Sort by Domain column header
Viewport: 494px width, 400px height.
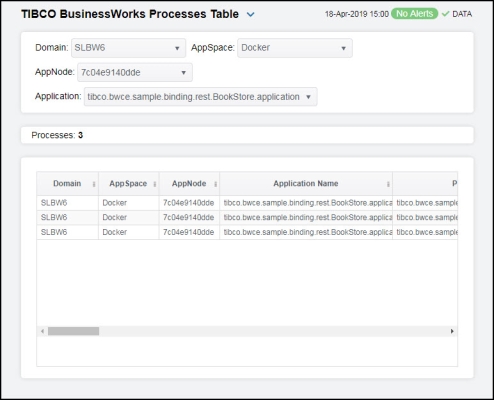[67, 183]
